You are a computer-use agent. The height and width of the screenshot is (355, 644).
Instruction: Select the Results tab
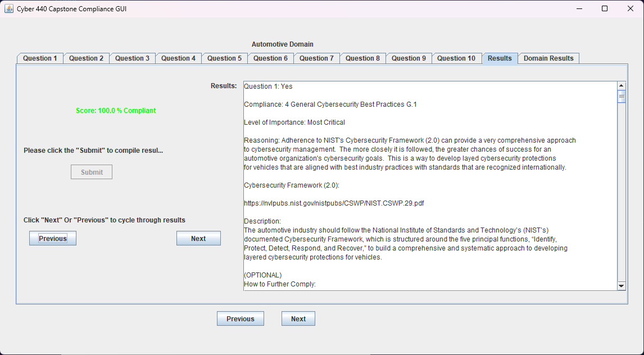(500, 58)
